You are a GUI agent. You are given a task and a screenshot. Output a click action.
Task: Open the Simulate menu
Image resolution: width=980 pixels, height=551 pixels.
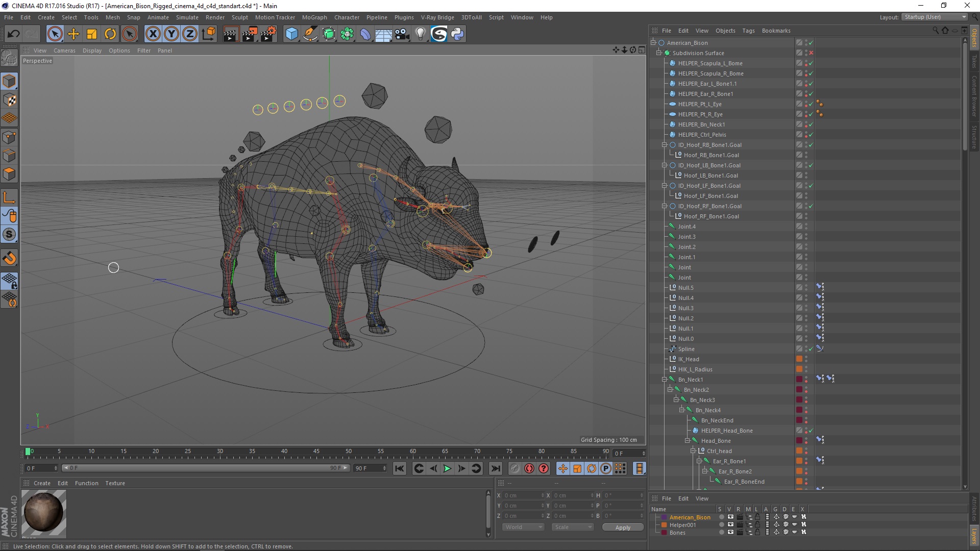tap(187, 17)
